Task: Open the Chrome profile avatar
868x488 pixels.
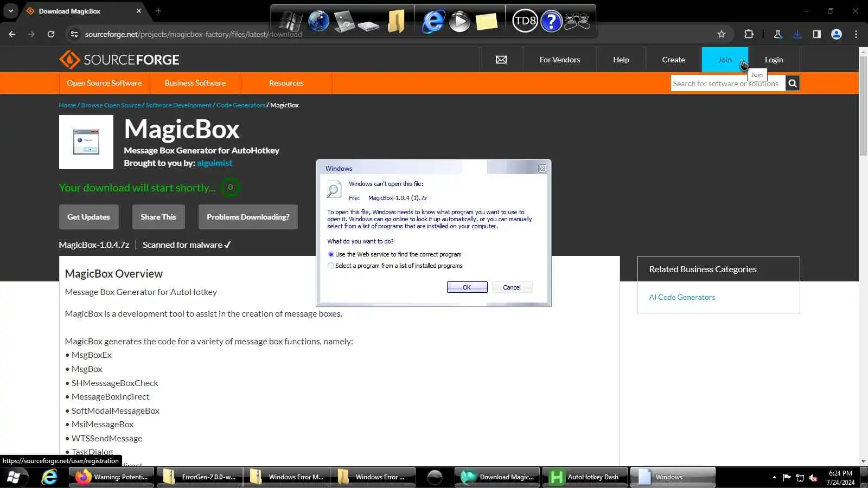Action: tap(837, 34)
